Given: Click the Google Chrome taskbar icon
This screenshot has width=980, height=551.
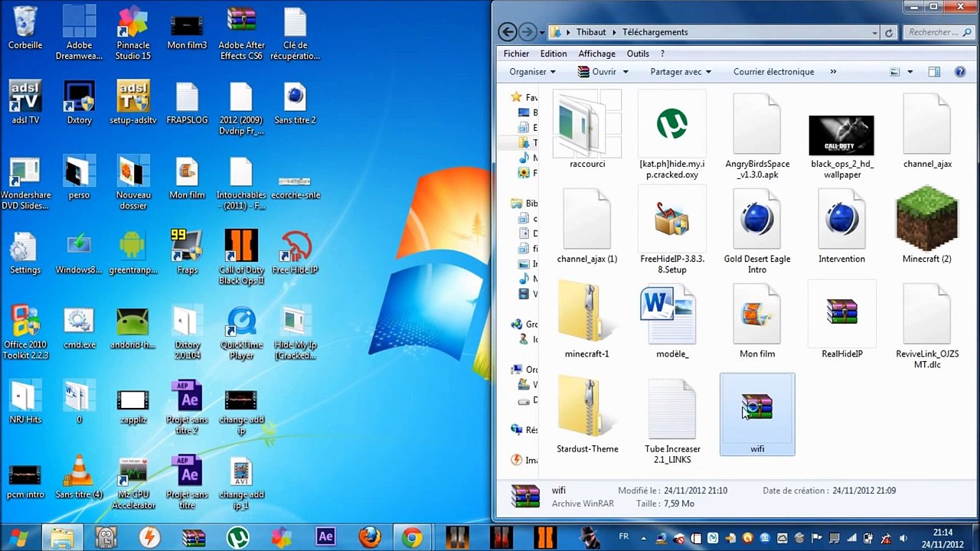Looking at the screenshot, I should (x=412, y=537).
